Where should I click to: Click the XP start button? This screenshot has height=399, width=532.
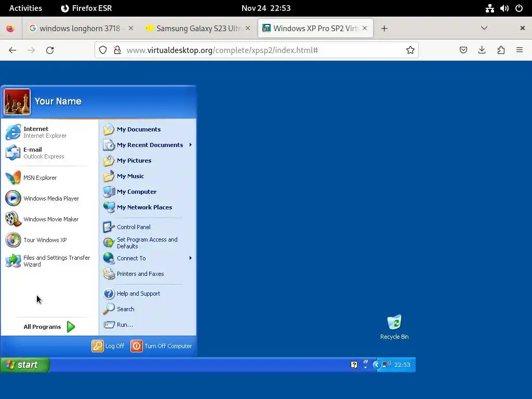(x=25, y=365)
